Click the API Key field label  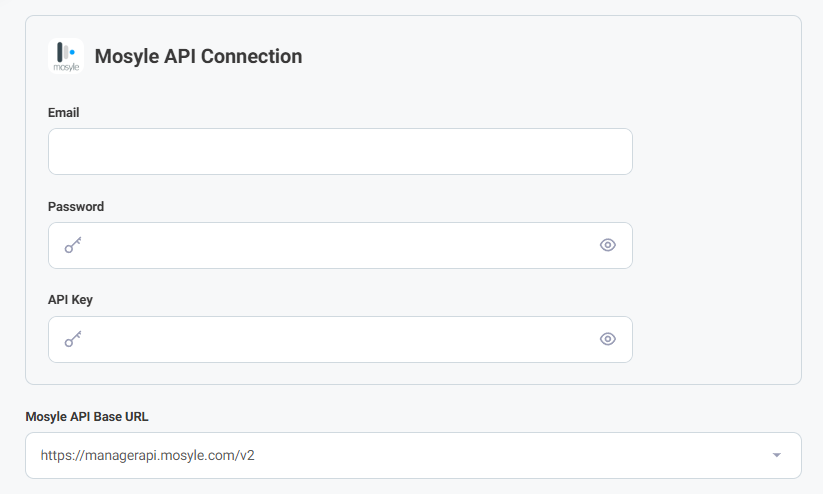click(70, 300)
